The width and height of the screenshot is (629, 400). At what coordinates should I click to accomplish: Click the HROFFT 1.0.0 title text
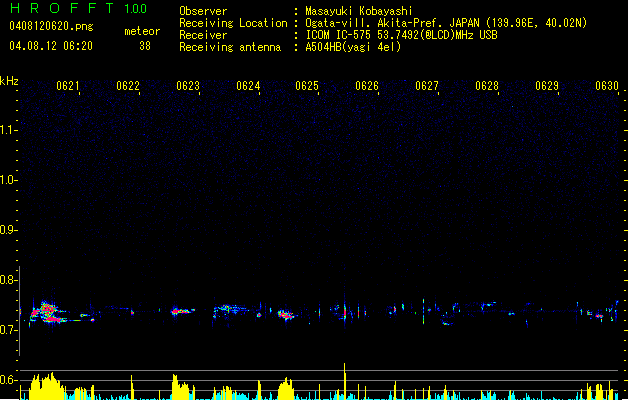(78, 8)
